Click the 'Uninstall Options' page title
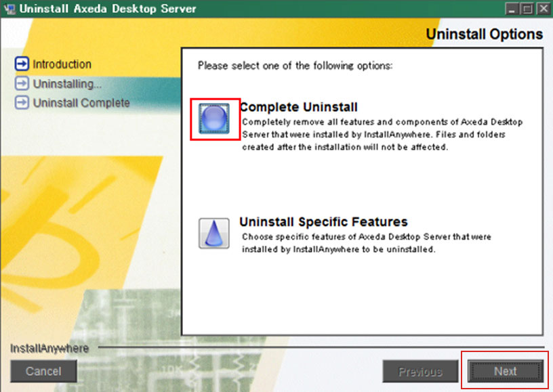The image size is (553, 392). point(485,34)
